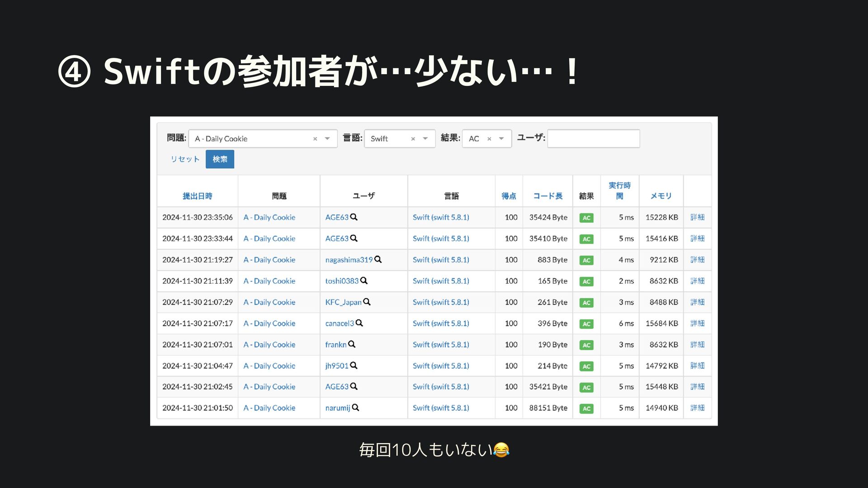Click magnifier icon next to KFC_Japan
The width and height of the screenshot is (868, 488).
[x=367, y=302]
